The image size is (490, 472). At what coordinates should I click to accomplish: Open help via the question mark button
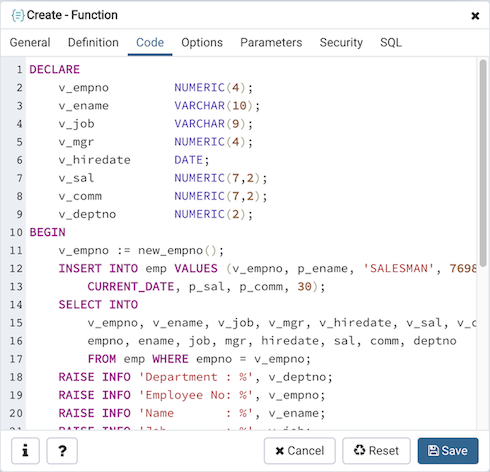62,451
